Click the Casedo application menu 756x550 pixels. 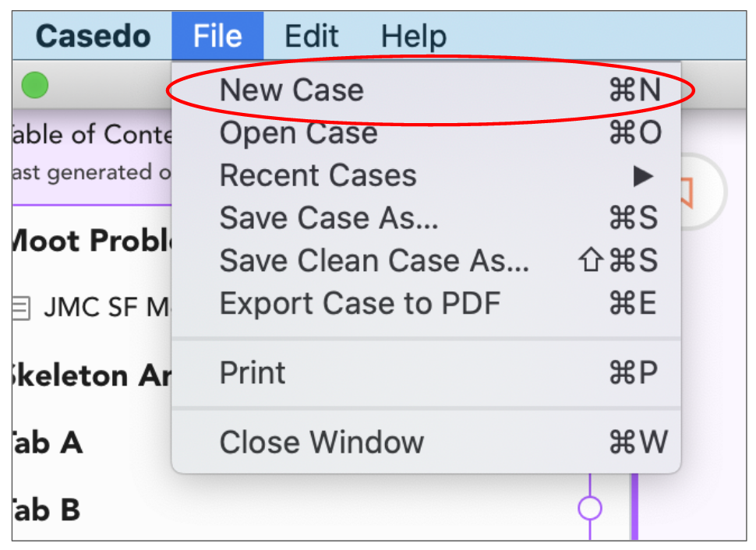93,36
